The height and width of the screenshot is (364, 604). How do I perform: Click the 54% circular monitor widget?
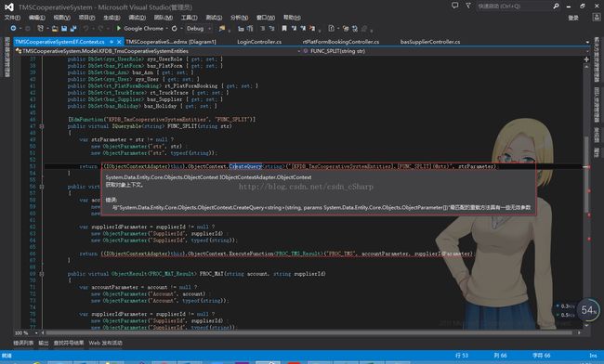tap(588, 310)
